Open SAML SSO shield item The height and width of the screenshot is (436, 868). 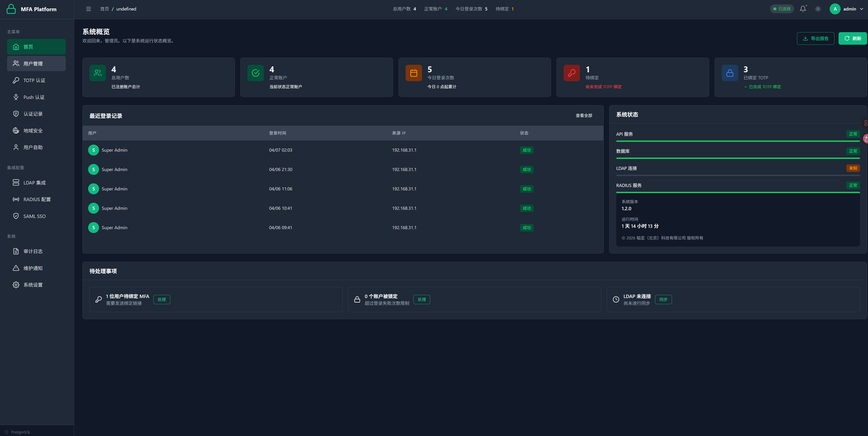(34, 216)
